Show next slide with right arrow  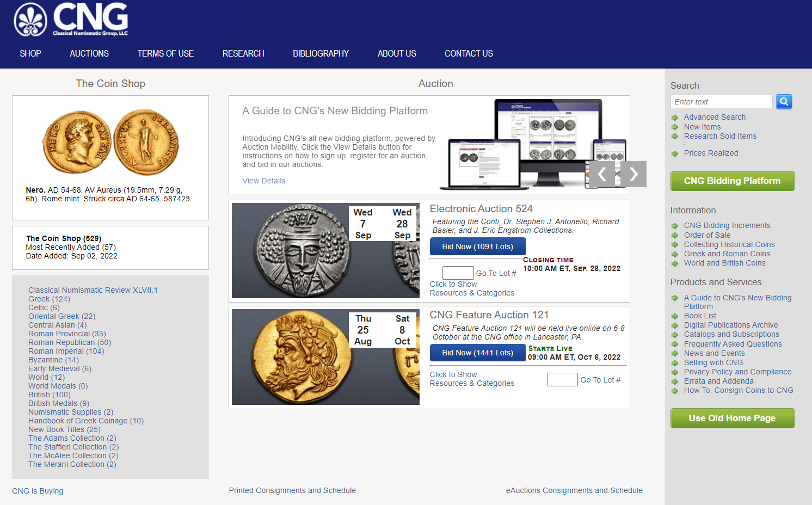633,174
